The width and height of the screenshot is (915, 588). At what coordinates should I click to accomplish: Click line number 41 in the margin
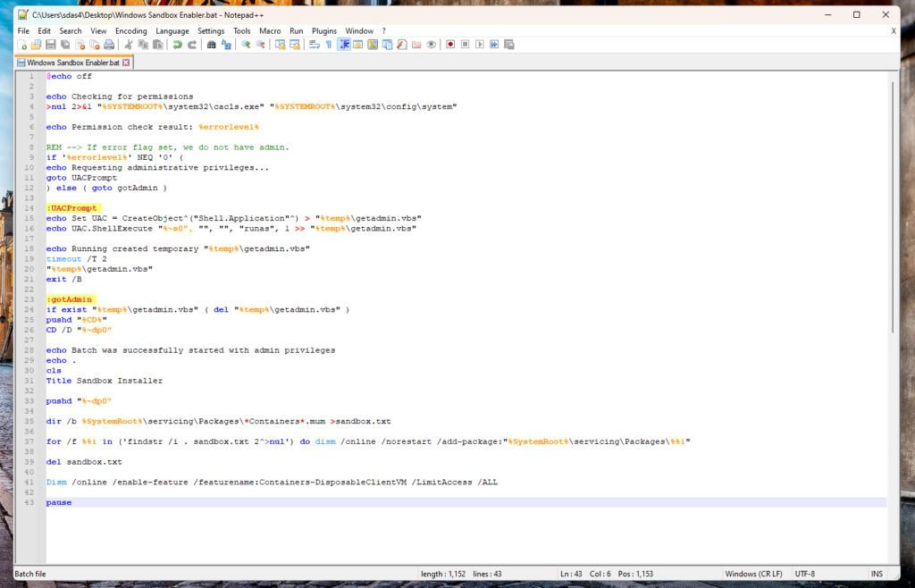pyautogui.click(x=29, y=483)
